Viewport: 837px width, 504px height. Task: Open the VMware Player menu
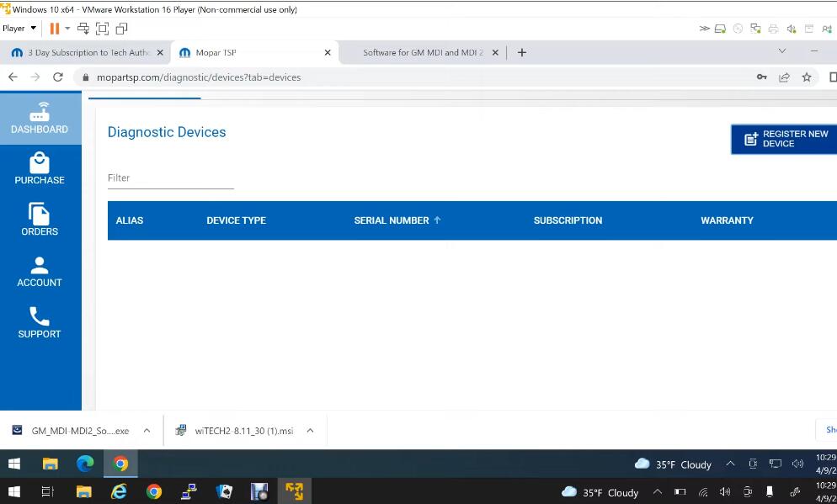(19, 29)
